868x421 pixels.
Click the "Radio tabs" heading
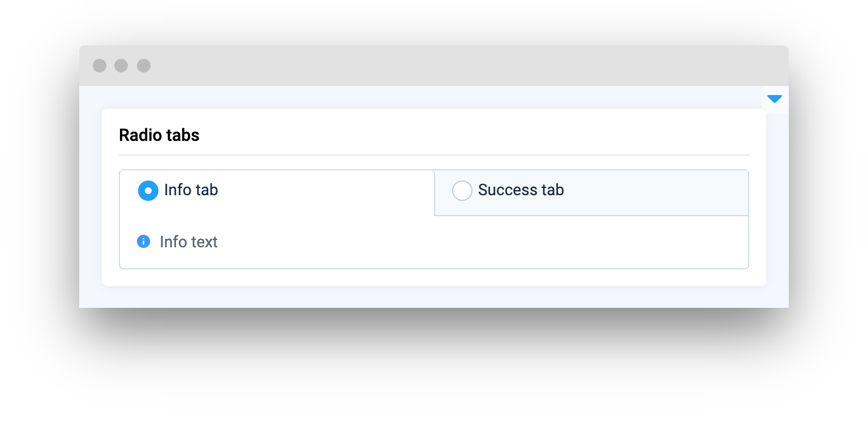coord(159,136)
